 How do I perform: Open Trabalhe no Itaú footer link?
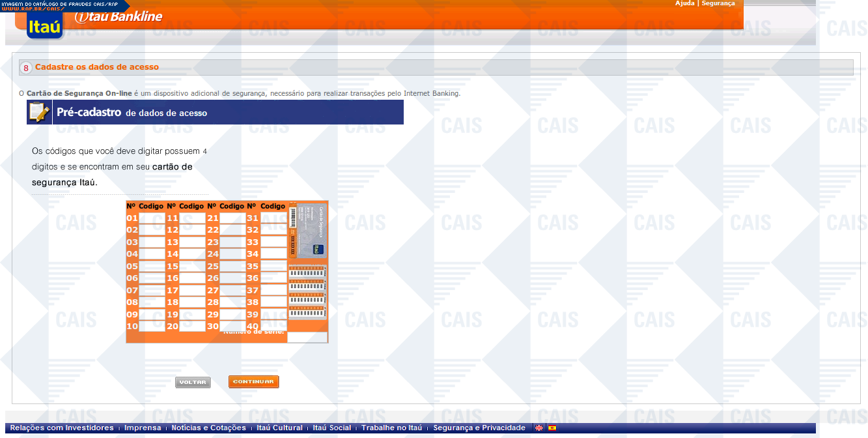coord(391,428)
